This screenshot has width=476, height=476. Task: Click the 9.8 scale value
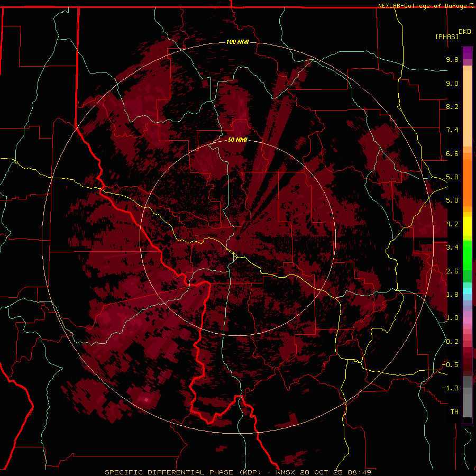click(x=452, y=59)
